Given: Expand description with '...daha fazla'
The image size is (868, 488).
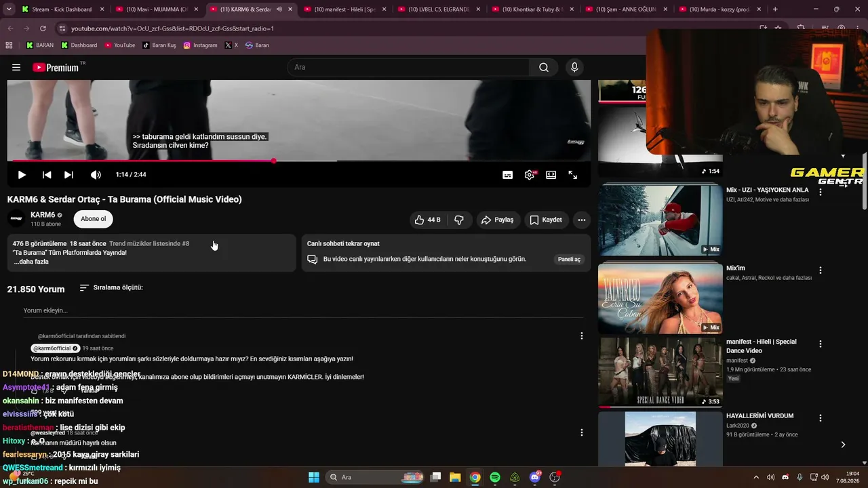Looking at the screenshot, I should pyautogui.click(x=31, y=262).
